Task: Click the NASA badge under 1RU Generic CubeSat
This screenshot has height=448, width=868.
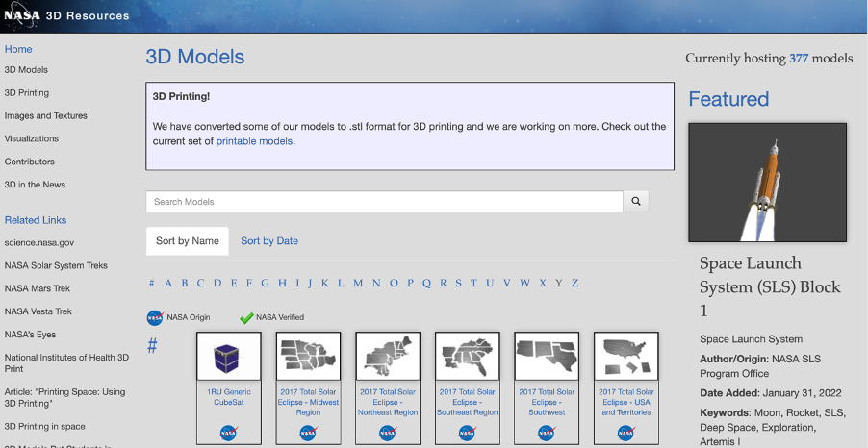Action: click(x=229, y=433)
